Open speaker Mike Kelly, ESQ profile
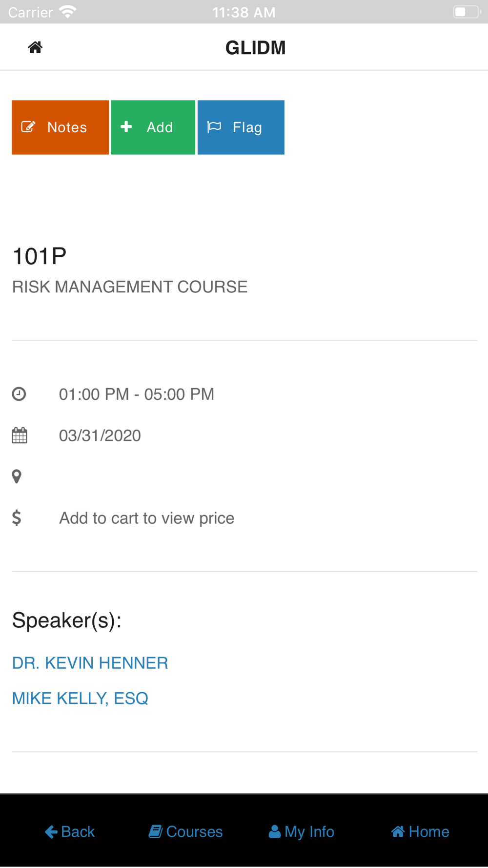488x868 pixels. pyautogui.click(x=80, y=698)
